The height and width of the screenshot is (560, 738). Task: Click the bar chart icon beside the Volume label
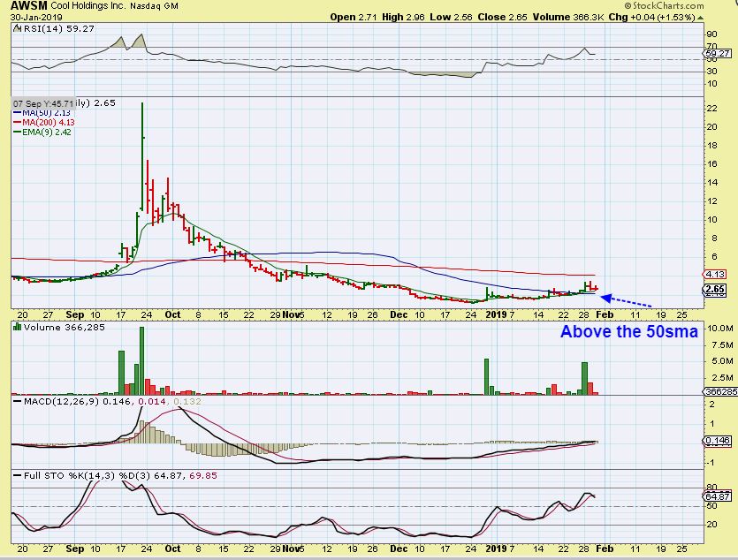(x=18, y=327)
